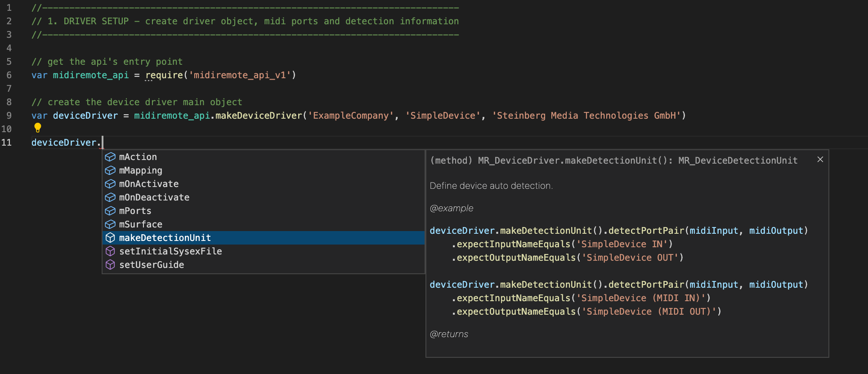
Task: Click the 'midiremote_api_v1' string
Action: [x=240, y=75]
